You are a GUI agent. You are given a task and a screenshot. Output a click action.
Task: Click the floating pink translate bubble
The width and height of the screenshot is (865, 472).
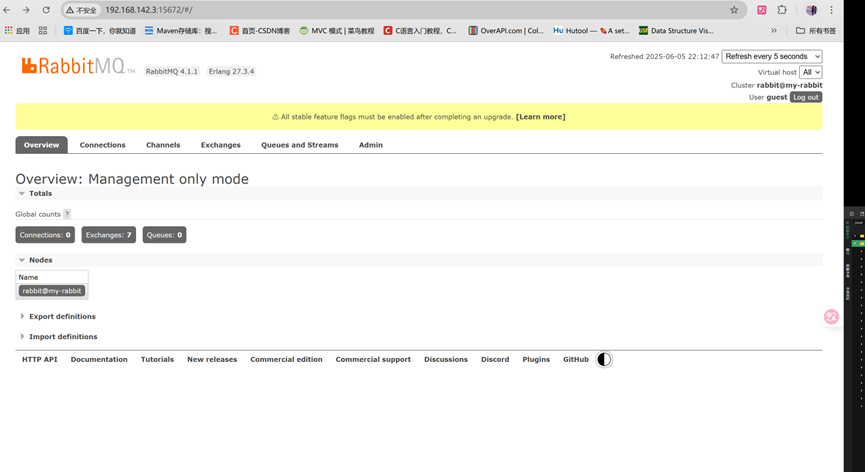click(831, 317)
